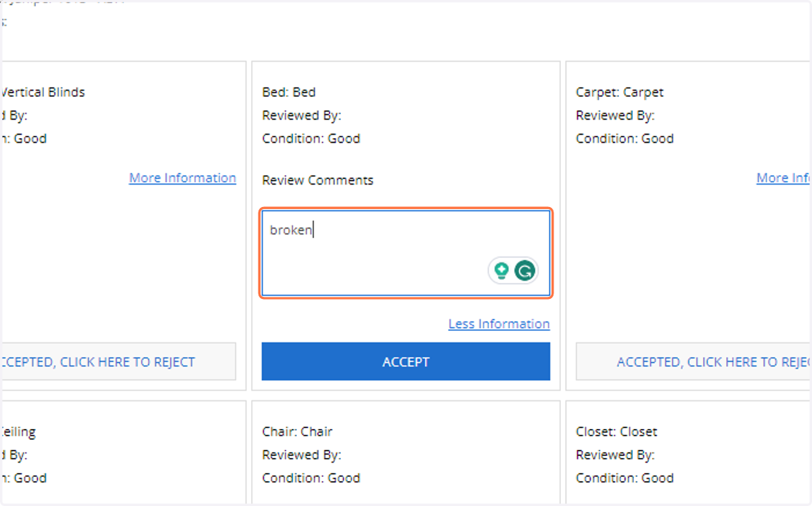Image resolution: width=812 pixels, height=506 pixels.
Task: Click Less Information link on Bed card
Action: click(499, 324)
